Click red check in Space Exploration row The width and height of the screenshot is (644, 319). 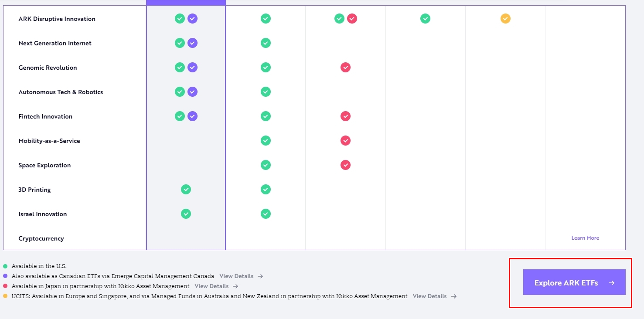[345, 165]
